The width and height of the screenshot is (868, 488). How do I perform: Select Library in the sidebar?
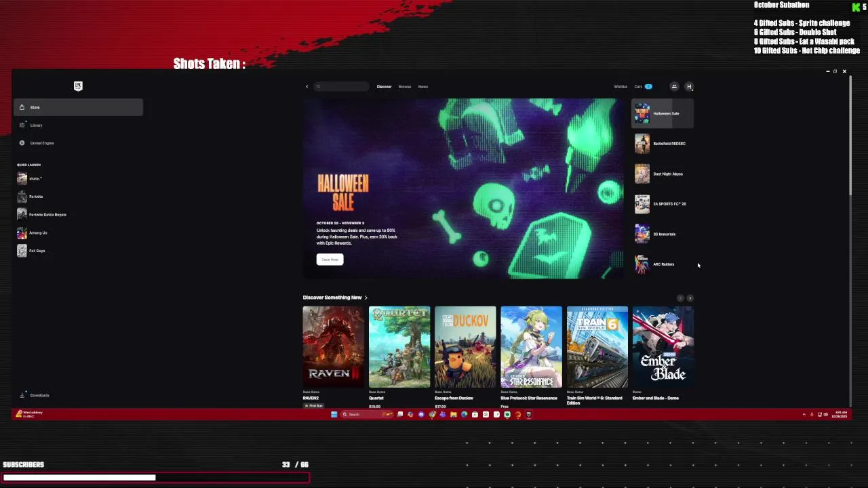(78, 125)
